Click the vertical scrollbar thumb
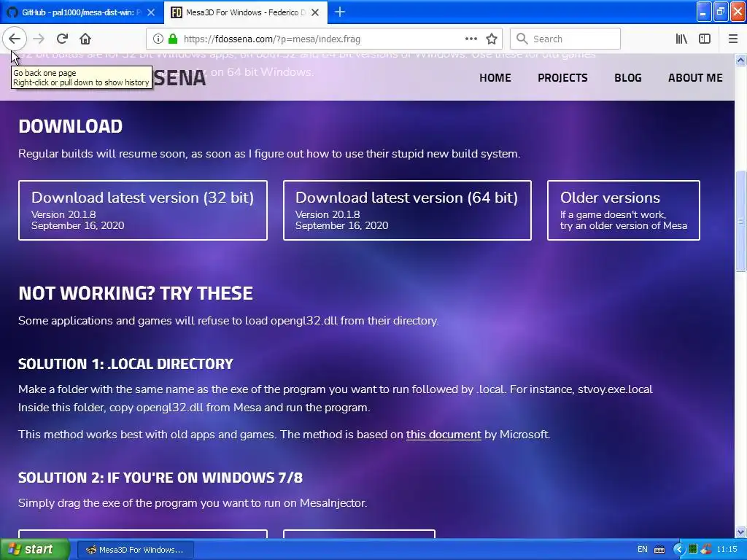Screen dimensions: 747x560 point(740,221)
